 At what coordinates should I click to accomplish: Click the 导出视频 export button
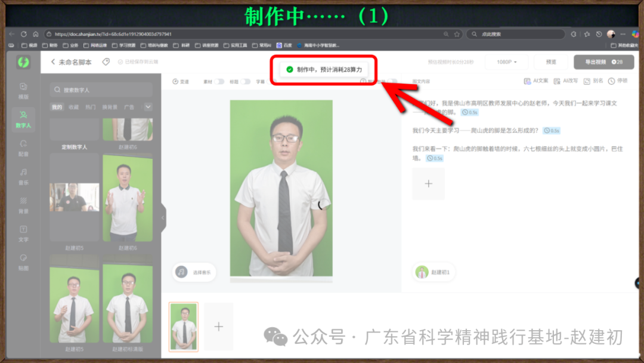603,62
